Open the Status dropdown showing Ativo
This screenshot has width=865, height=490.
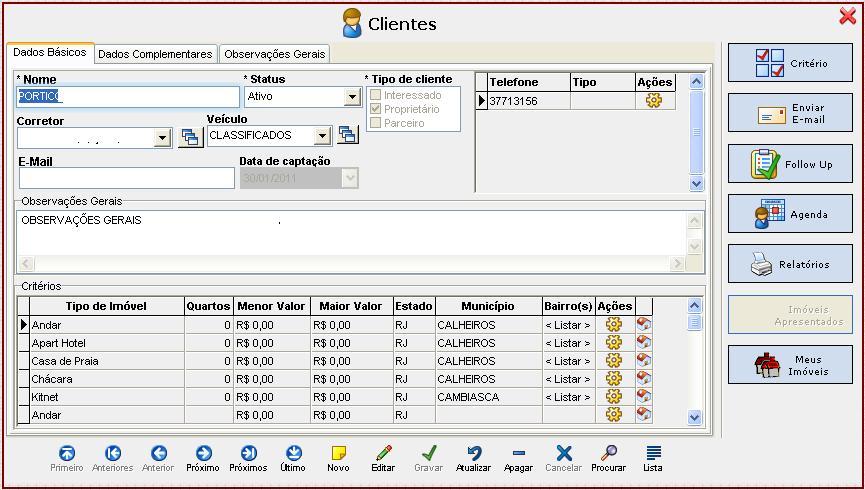pos(352,97)
